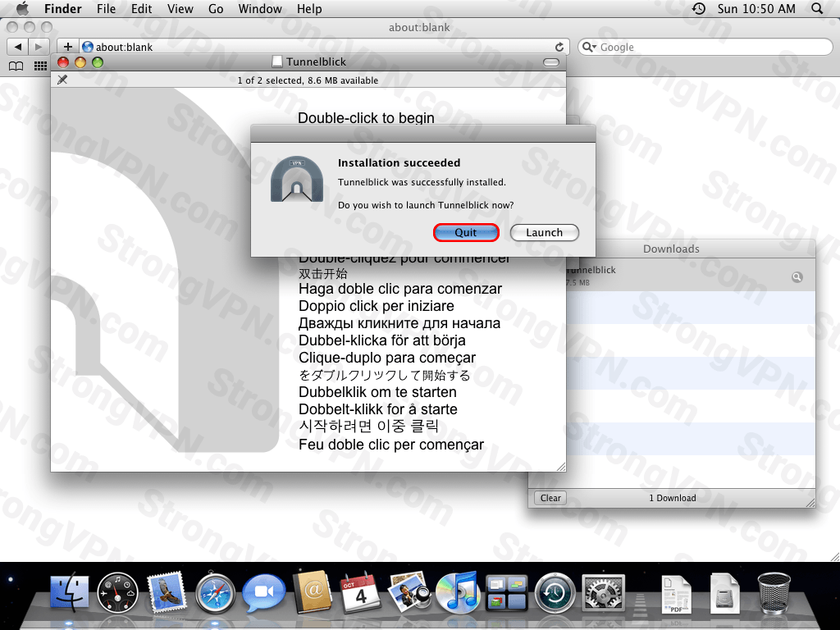Open Preview from the Dock

409,592
